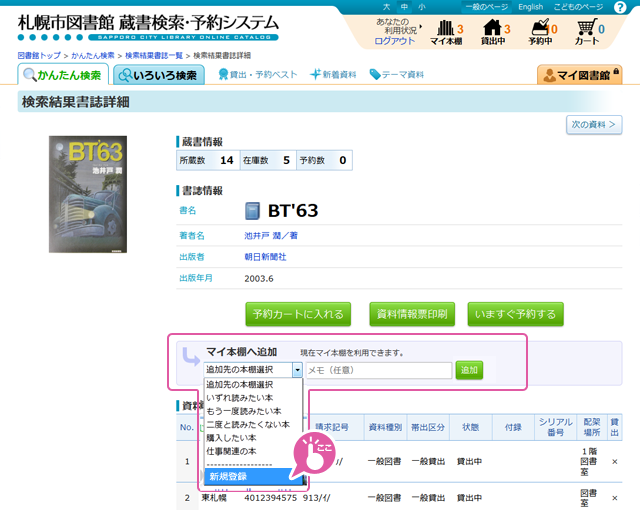Screen dimensions: 640x510
Task: Open テーマ資料
Action: coord(397,75)
